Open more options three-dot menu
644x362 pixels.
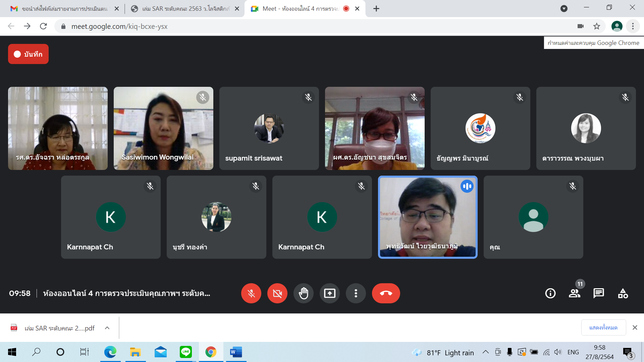(356, 293)
